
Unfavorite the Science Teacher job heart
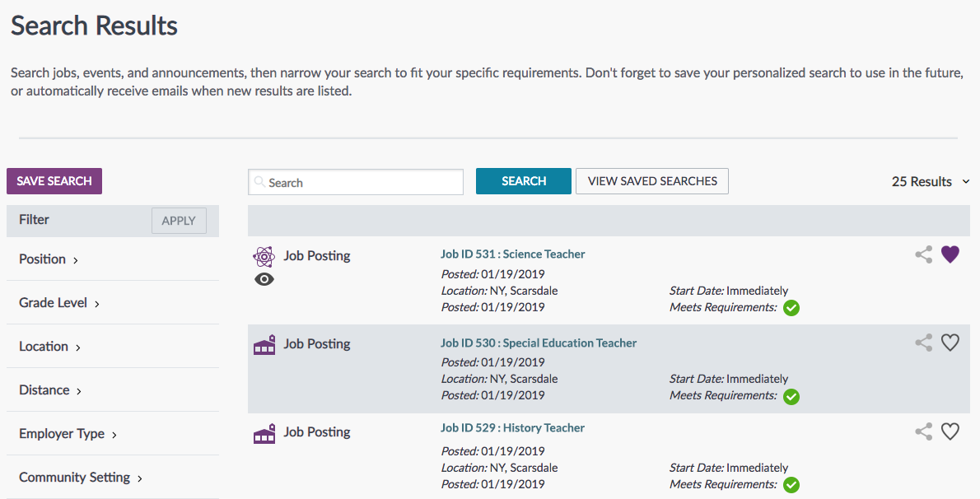point(950,255)
